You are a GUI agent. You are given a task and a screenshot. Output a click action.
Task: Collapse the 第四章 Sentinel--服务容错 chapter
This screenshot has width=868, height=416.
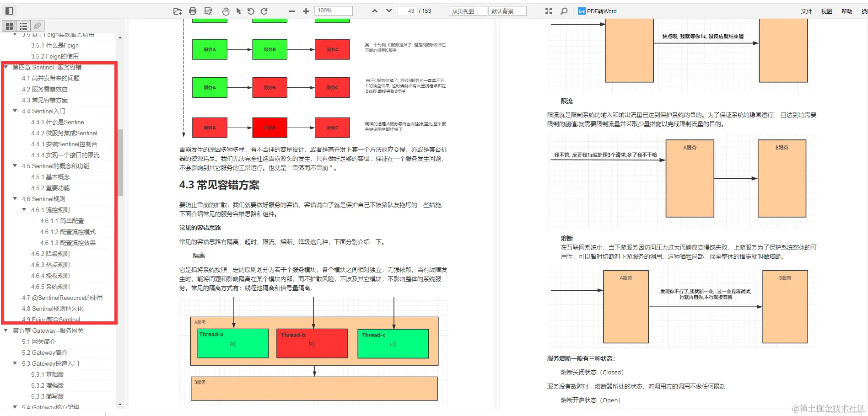pos(6,67)
